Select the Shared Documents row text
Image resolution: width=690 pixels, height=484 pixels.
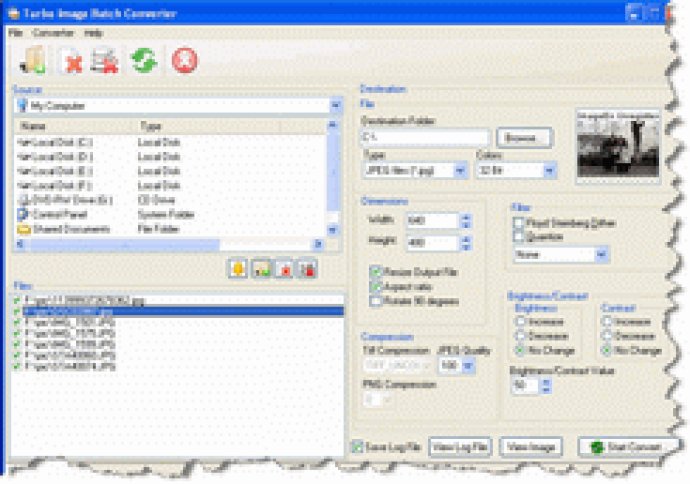pyautogui.click(x=71, y=229)
